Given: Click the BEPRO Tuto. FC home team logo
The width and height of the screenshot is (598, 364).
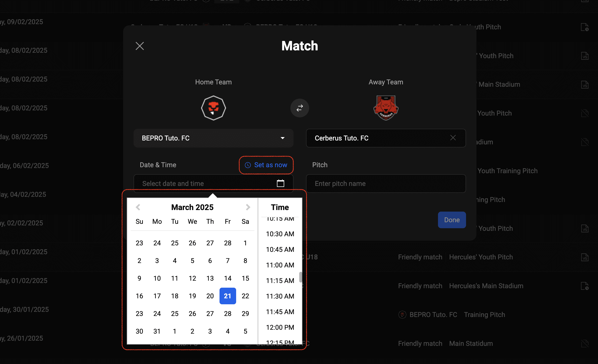Looking at the screenshot, I should point(214,108).
